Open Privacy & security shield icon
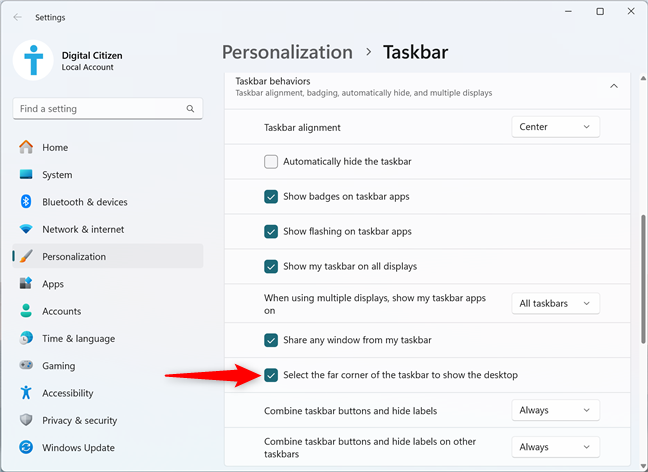648x472 pixels. (x=26, y=420)
